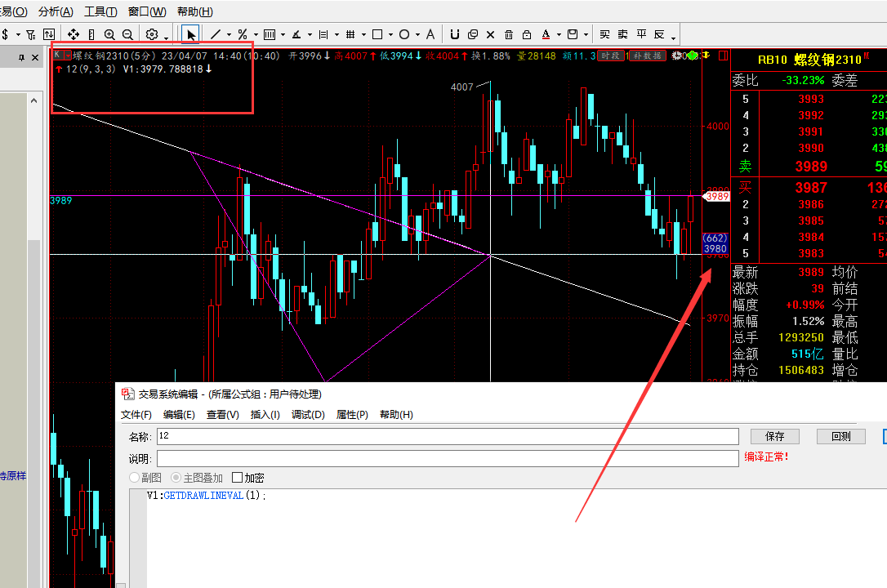Click the dollar sign currency toolbar icon

[x=5, y=34]
